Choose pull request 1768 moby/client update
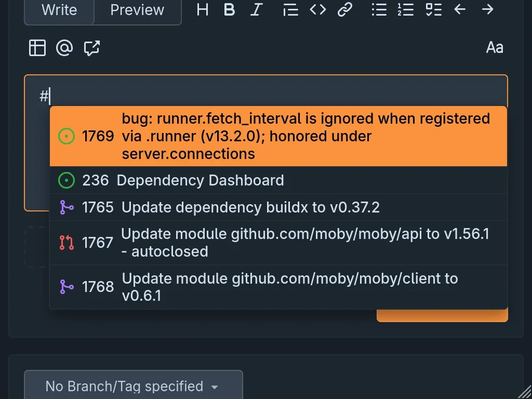 click(278, 287)
